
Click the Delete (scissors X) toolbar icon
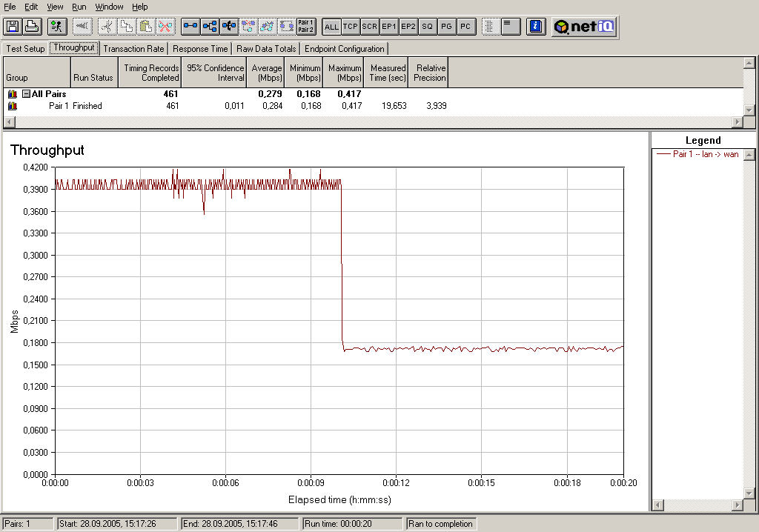click(x=165, y=26)
